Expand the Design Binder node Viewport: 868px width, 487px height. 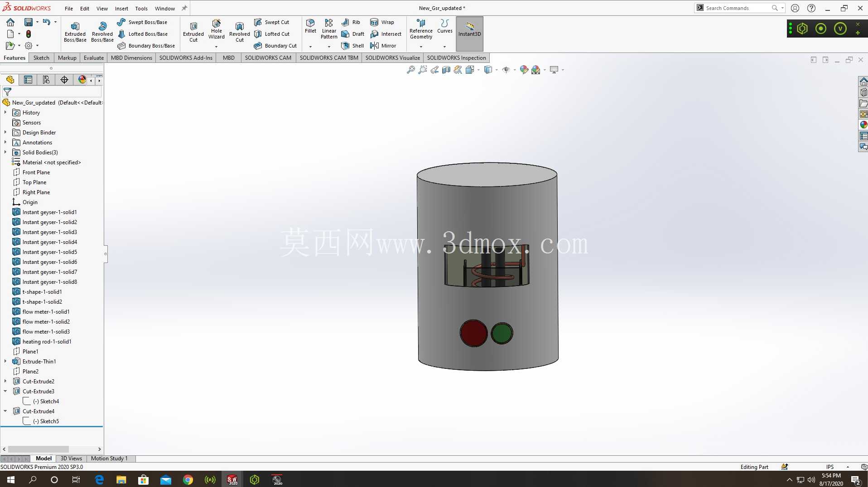(x=5, y=132)
